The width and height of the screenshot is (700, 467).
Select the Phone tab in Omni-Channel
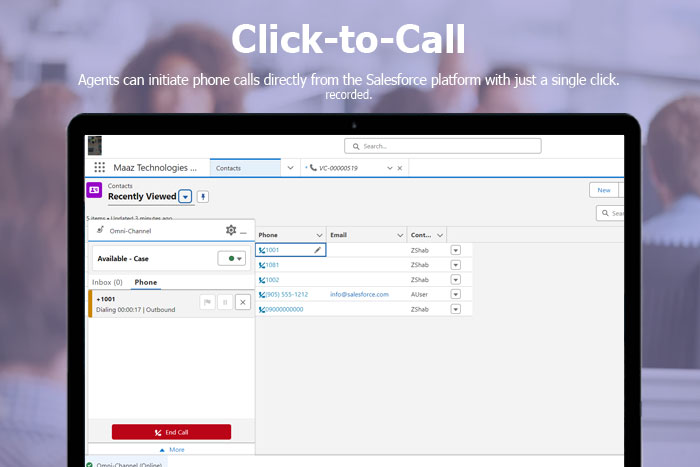[146, 282]
